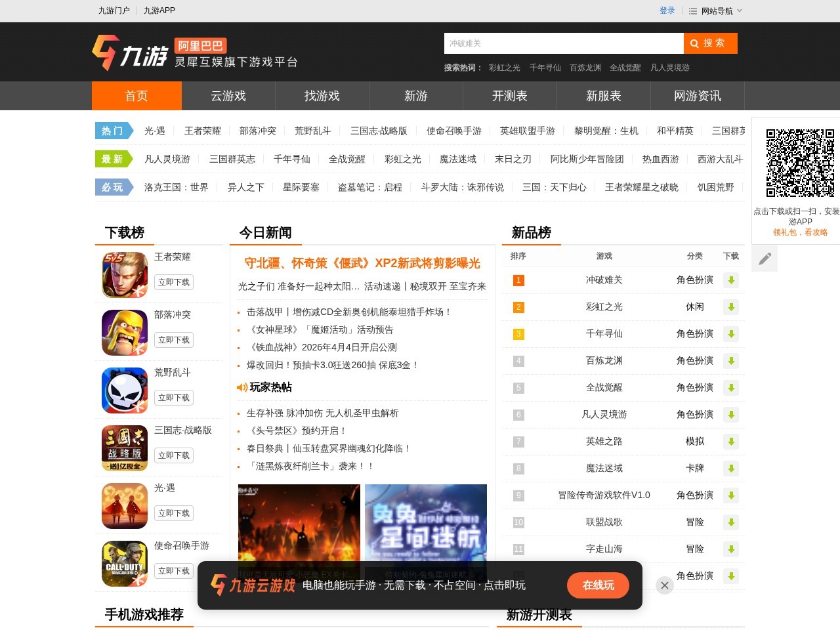Viewport: 840px width, 630px height.
Task: Click the 登录 login link
Action: pyautogui.click(x=667, y=10)
